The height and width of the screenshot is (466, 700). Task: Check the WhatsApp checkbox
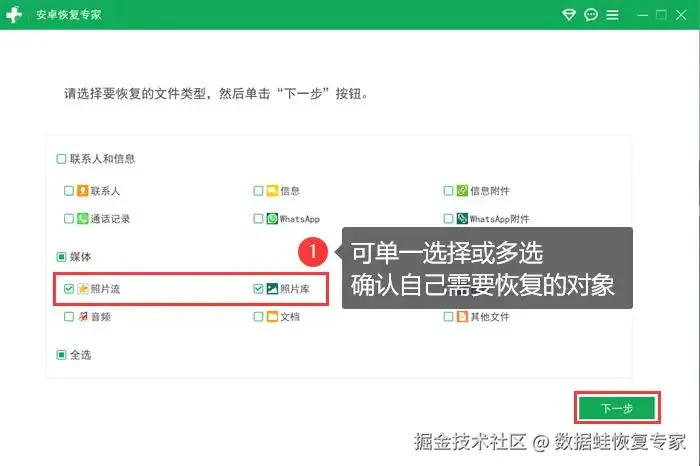(258, 219)
